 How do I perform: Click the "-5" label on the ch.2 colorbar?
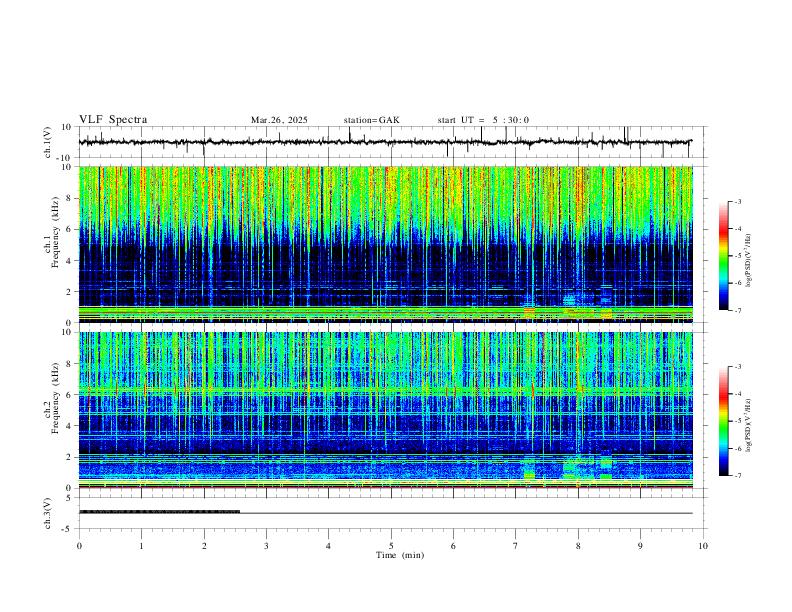coord(737,421)
